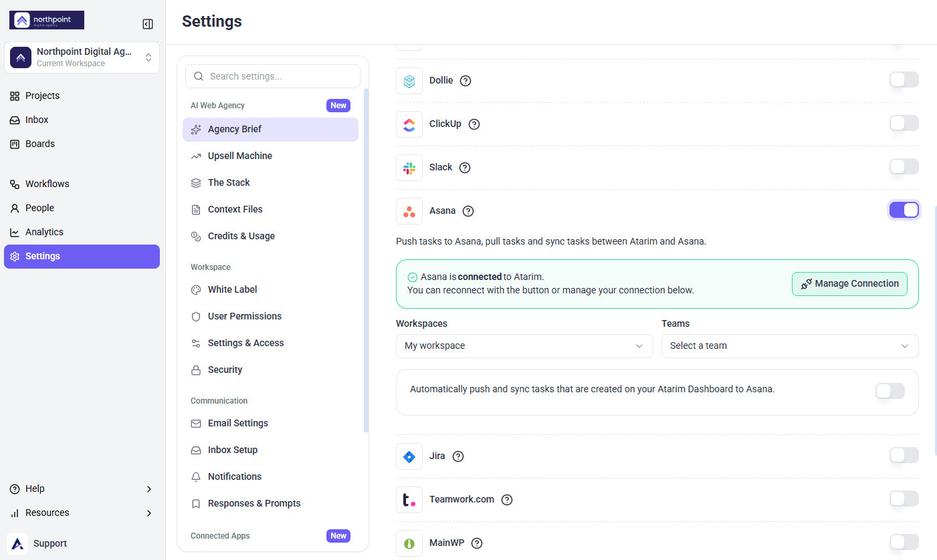
Task: Click the Northpoint logo at top left
Action: [47, 20]
